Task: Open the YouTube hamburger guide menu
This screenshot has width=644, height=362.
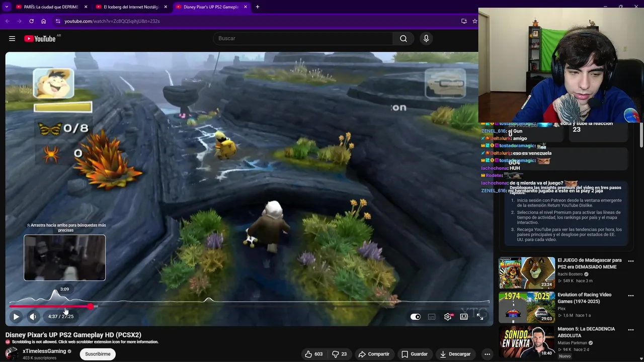Action: (x=12, y=39)
